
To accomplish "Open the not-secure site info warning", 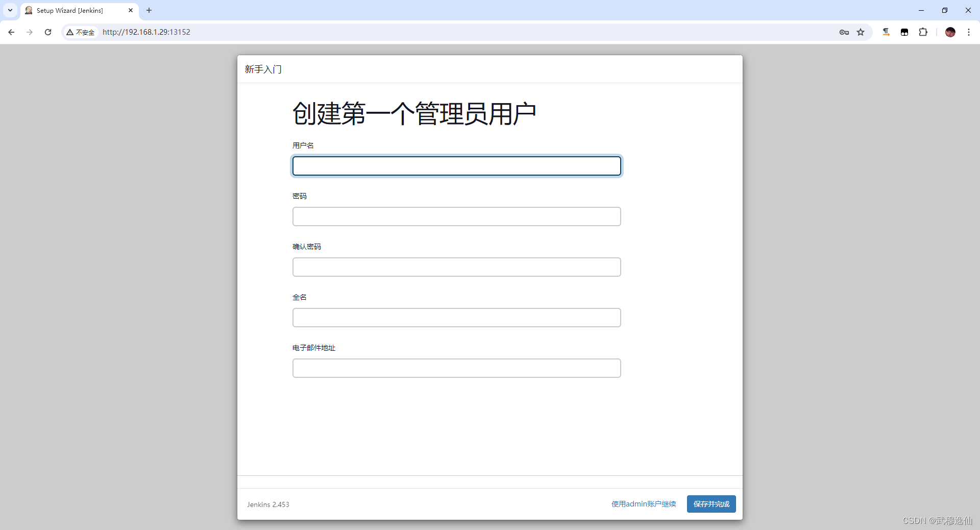I will pyautogui.click(x=81, y=32).
